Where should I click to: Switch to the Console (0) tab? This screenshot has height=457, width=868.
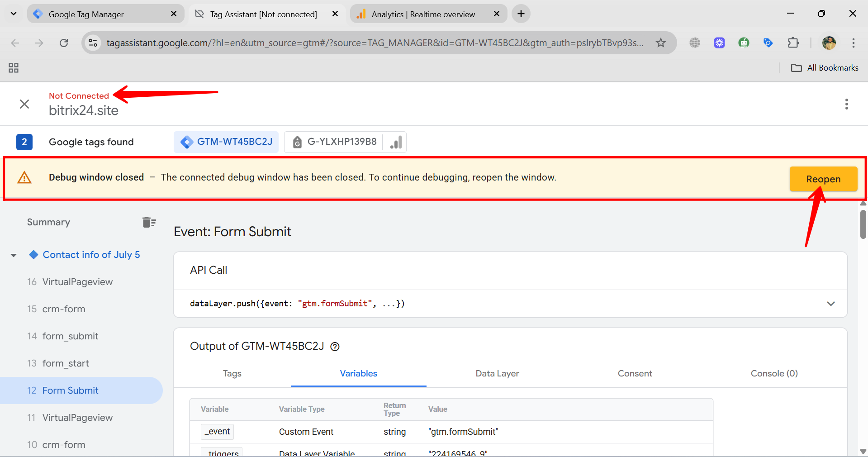click(x=774, y=373)
